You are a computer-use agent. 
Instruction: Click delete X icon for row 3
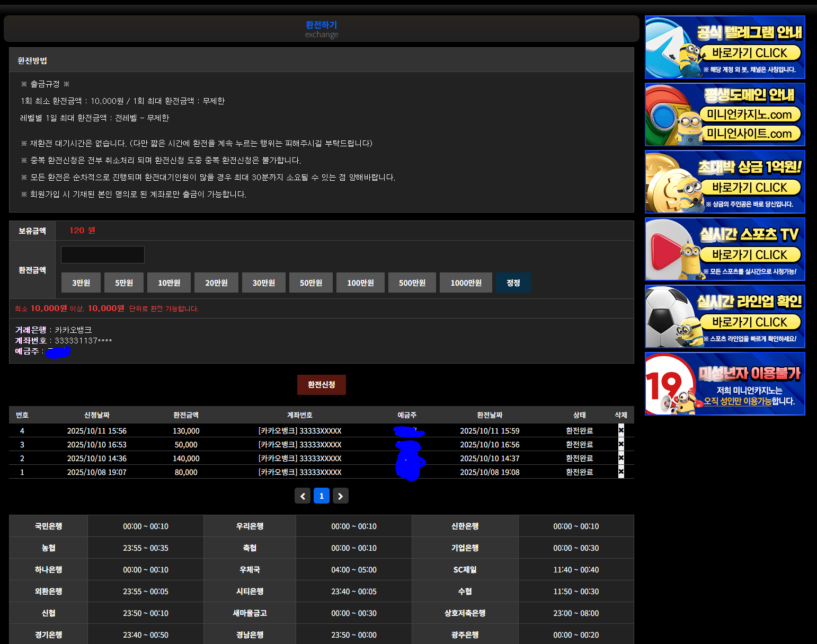[x=621, y=444]
